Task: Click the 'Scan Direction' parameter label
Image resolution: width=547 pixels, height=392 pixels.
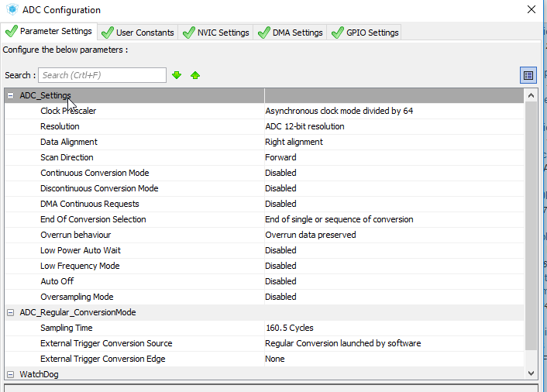Action: coord(67,157)
